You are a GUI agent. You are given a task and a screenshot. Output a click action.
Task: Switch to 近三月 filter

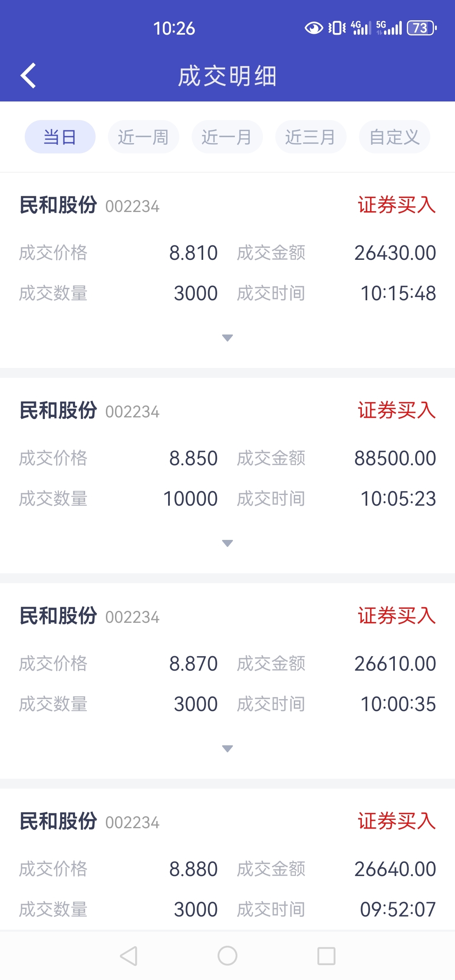tap(311, 137)
